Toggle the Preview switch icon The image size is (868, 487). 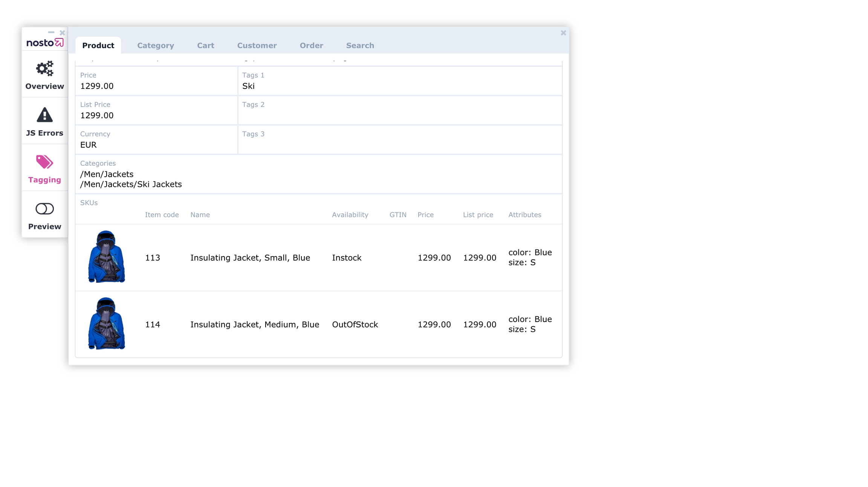pyautogui.click(x=44, y=209)
